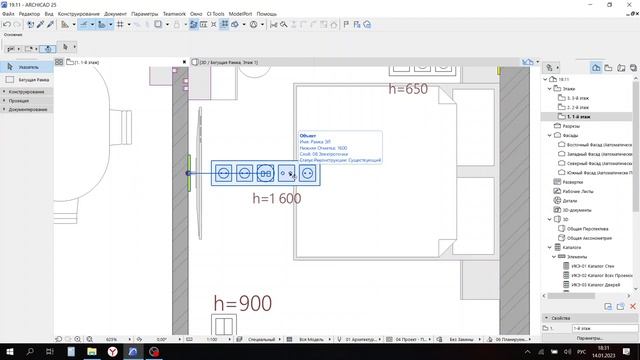The width and height of the screenshot is (640, 360).
Task: Open the Teamwork menu
Action: [x=174, y=14]
